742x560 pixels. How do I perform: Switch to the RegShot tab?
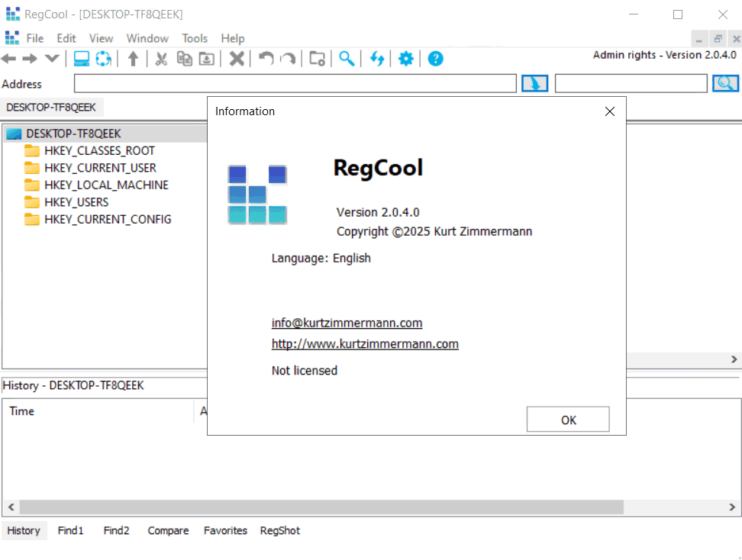(x=280, y=531)
